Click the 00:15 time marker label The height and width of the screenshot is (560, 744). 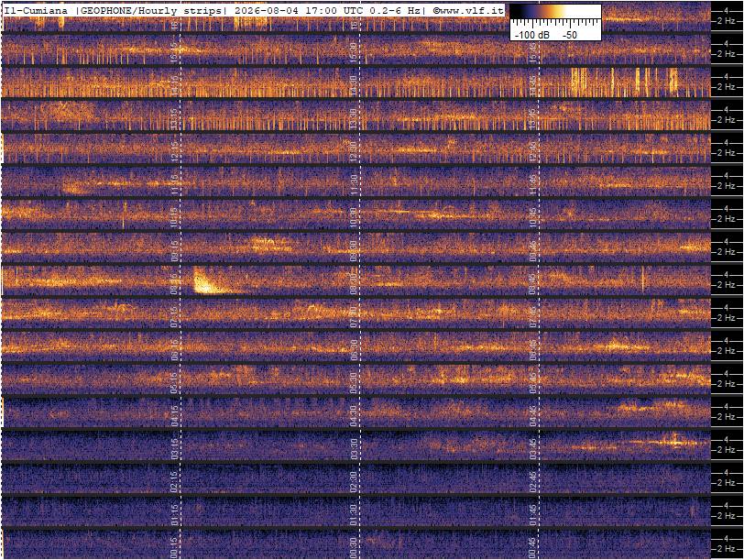175,548
